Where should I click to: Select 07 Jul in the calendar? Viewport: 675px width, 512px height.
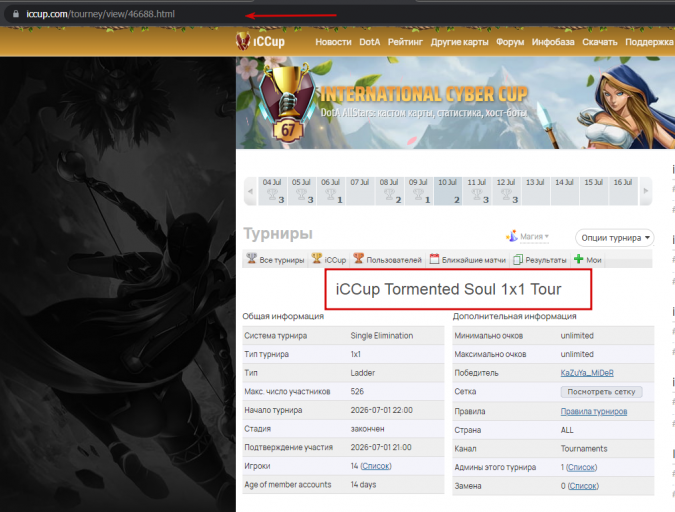360,191
